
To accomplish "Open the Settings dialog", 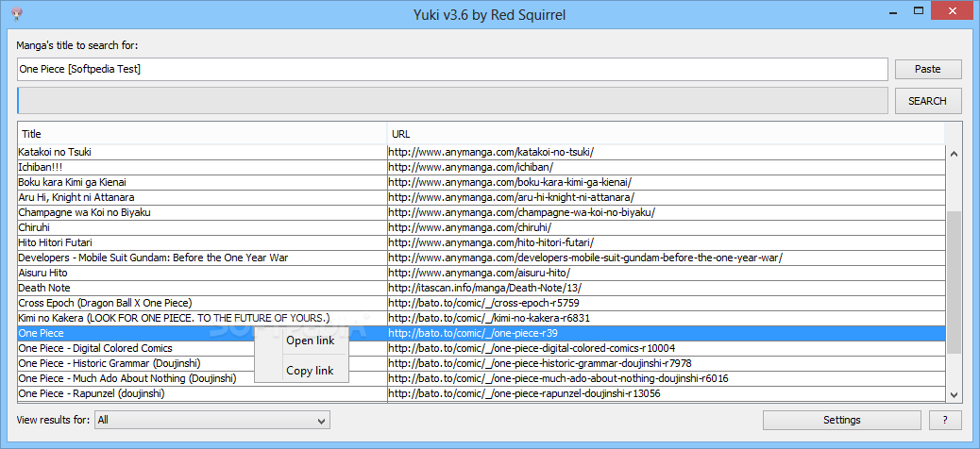I will 841,420.
